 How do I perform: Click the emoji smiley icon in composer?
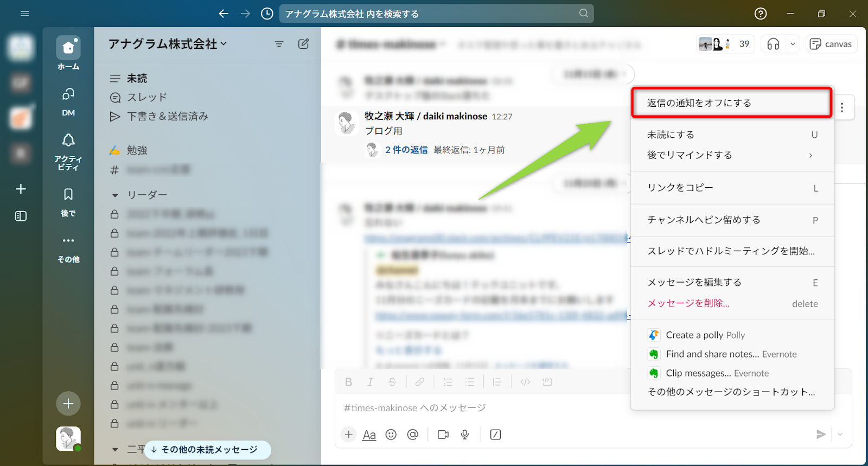pos(391,435)
